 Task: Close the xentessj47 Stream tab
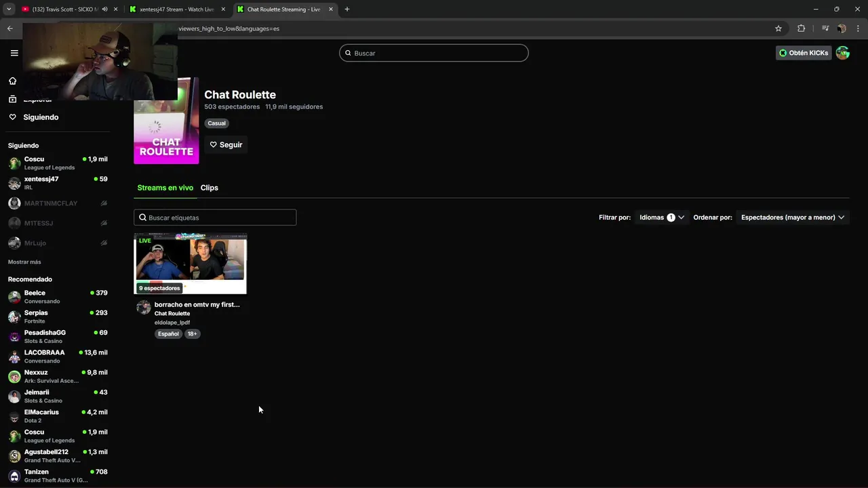point(223,9)
